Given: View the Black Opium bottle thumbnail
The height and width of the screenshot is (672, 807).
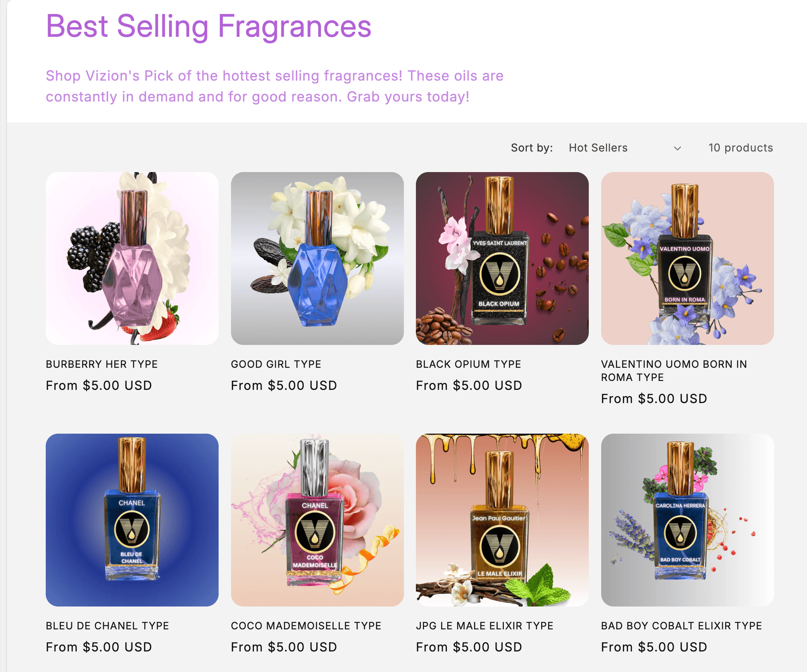Looking at the screenshot, I should click(x=502, y=258).
